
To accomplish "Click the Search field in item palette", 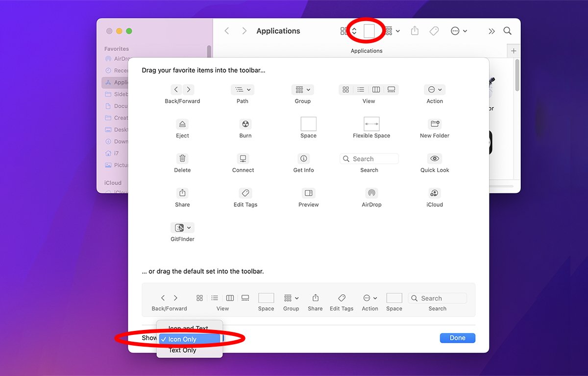I will pyautogui.click(x=369, y=159).
